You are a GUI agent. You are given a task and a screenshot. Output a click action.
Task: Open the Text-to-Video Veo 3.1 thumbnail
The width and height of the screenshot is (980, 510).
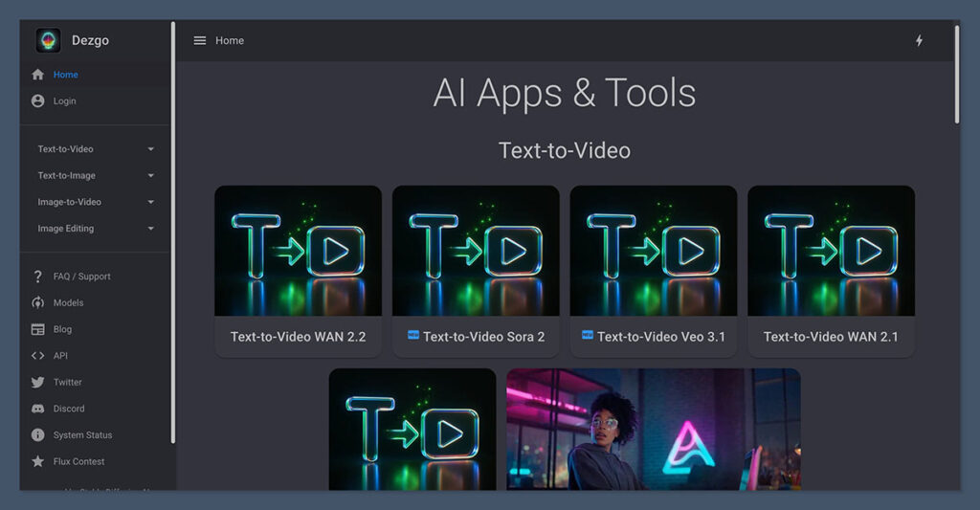point(654,251)
